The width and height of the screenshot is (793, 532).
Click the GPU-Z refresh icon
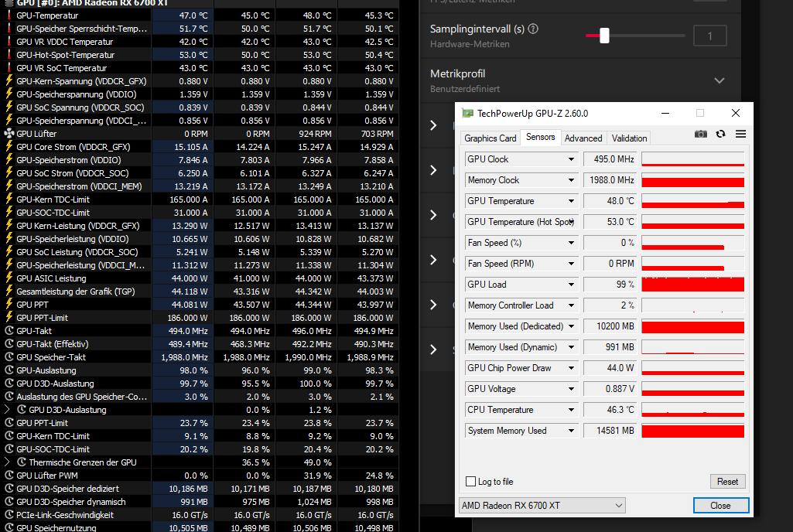721,134
